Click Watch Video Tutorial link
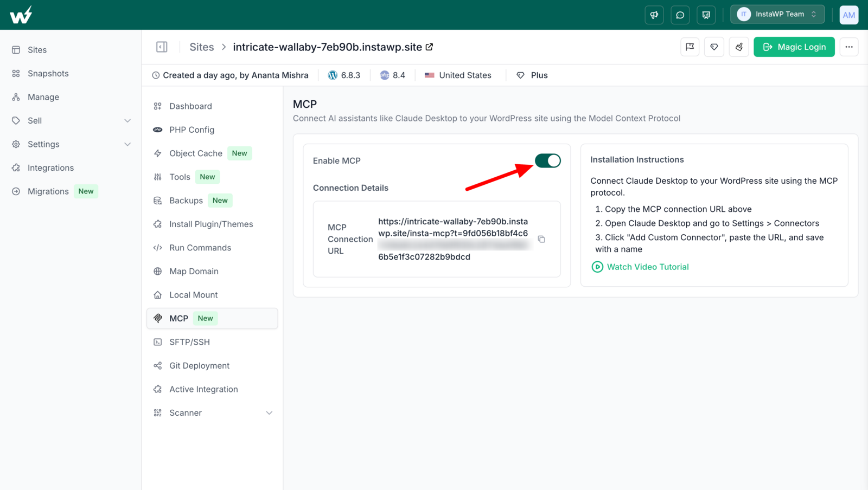This screenshot has width=868, height=490. (x=648, y=267)
